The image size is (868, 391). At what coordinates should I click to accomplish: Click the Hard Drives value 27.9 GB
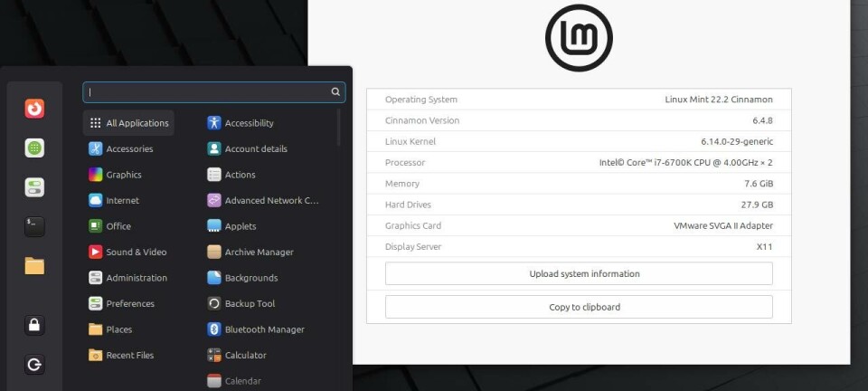coord(758,205)
